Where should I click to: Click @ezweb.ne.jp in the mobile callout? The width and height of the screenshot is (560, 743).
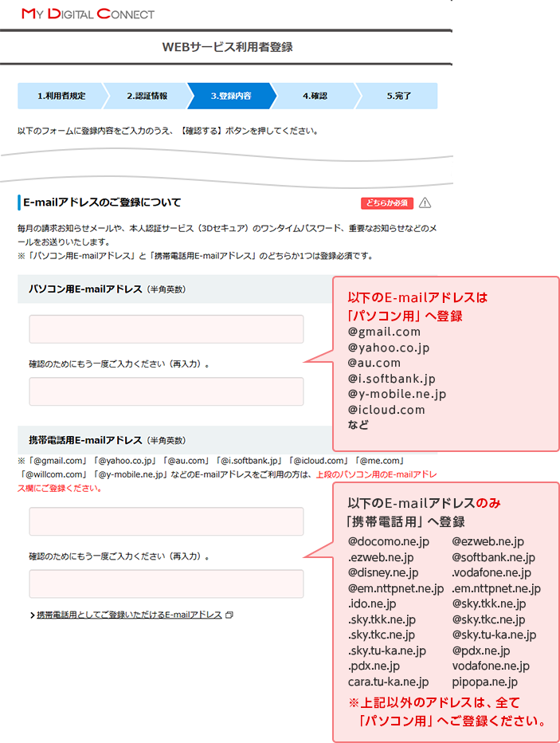[x=488, y=541]
